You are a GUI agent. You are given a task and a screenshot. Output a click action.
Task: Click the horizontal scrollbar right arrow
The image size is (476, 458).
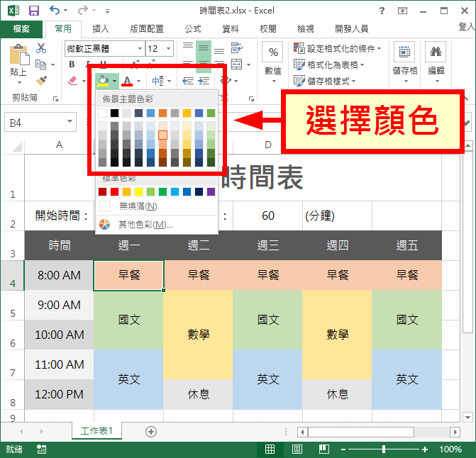455,432
